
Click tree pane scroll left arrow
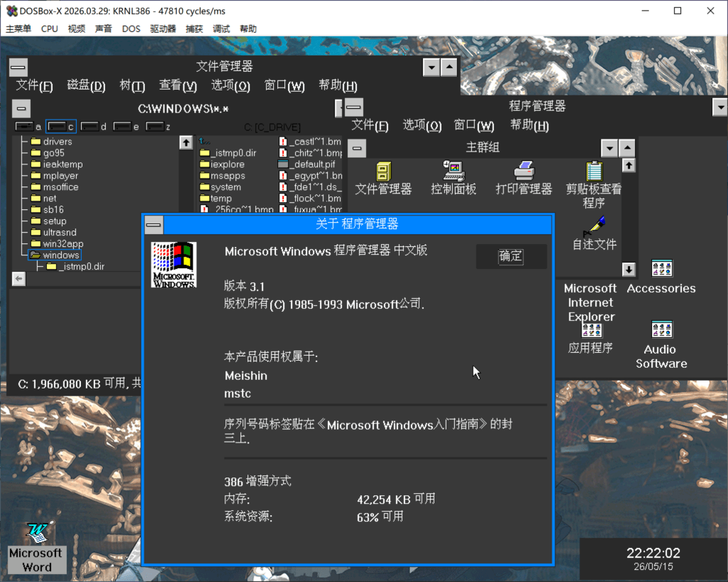point(18,279)
